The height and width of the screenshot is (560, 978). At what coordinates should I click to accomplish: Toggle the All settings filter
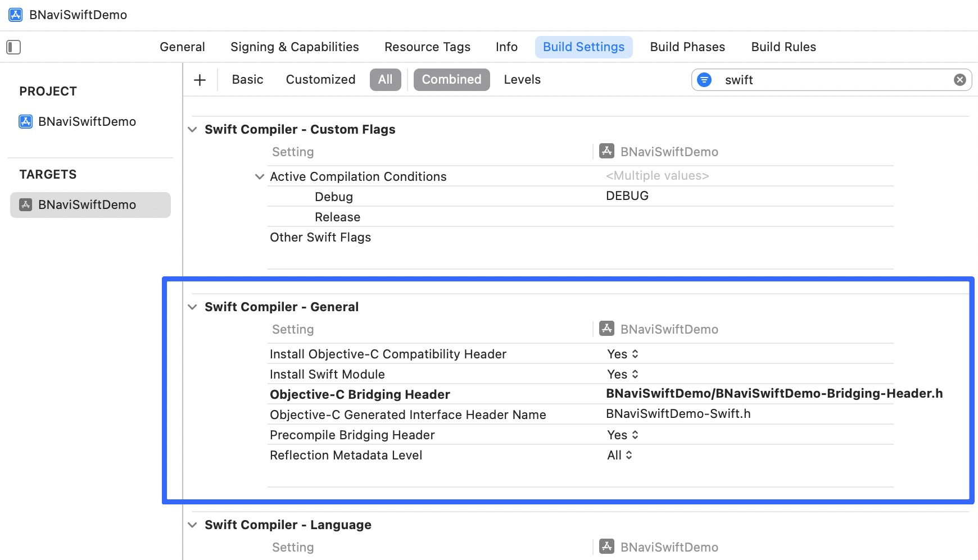pos(385,80)
